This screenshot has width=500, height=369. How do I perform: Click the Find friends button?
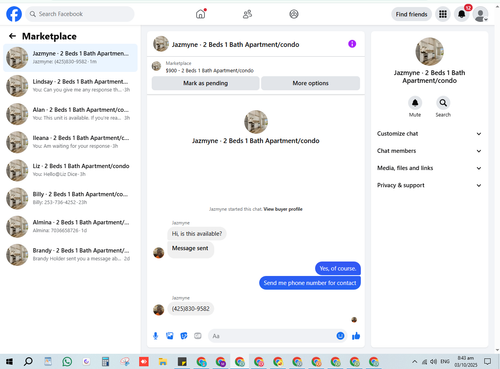click(x=411, y=14)
